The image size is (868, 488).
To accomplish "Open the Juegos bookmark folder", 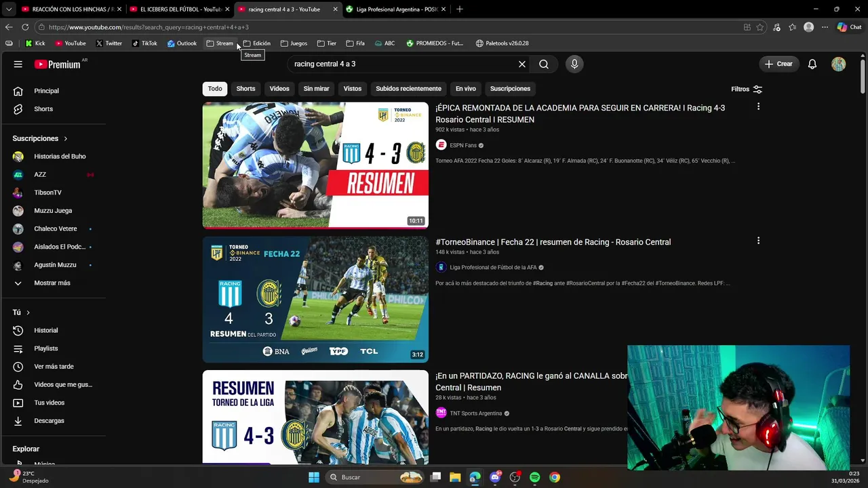I will (294, 43).
